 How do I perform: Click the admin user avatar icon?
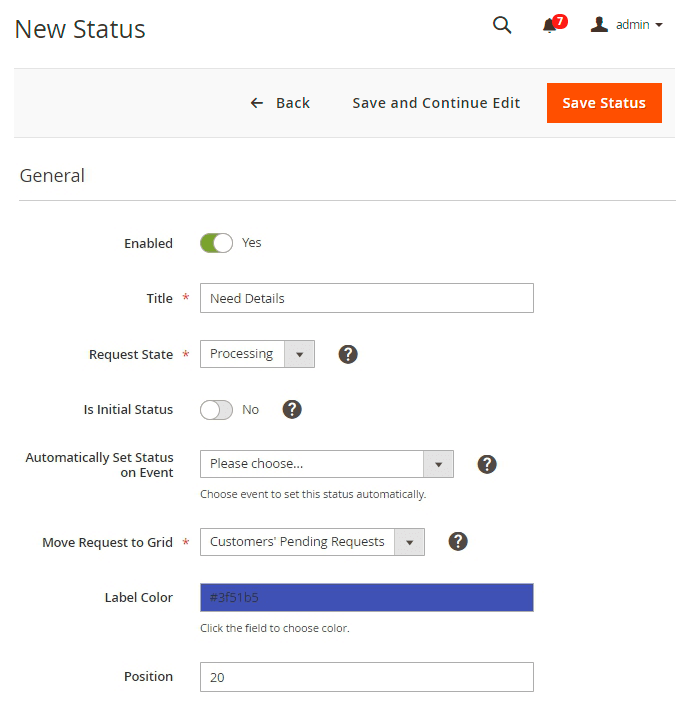point(599,25)
